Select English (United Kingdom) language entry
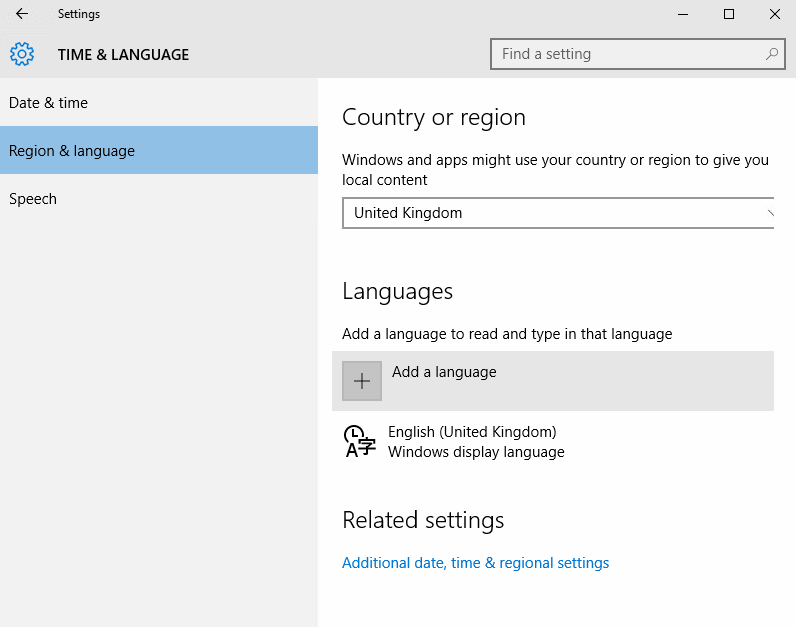The height and width of the screenshot is (627, 796). click(553, 442)
